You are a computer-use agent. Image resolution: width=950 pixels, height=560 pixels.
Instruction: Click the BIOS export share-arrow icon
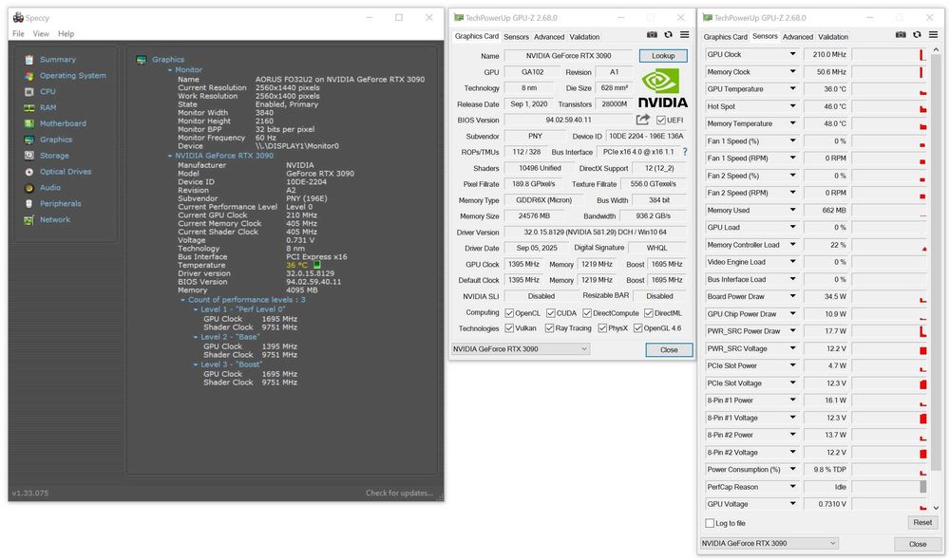coord(643,120)
